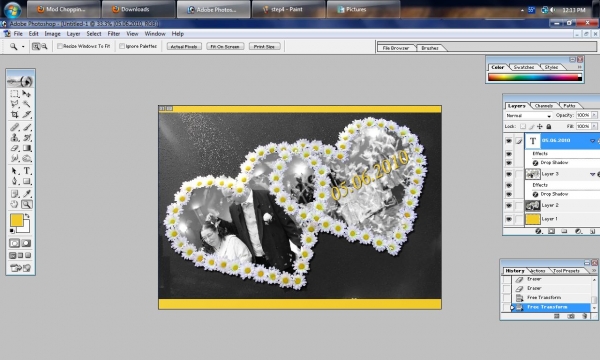600x360 pixels.
Task: Toggle Resize Windows To Fit checkbox
Action: (60, 46)
